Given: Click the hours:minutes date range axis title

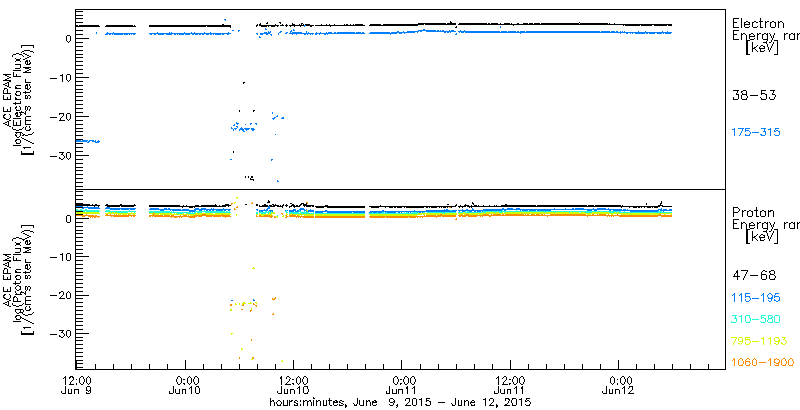Looking at the screenshot, I should 401,402.
